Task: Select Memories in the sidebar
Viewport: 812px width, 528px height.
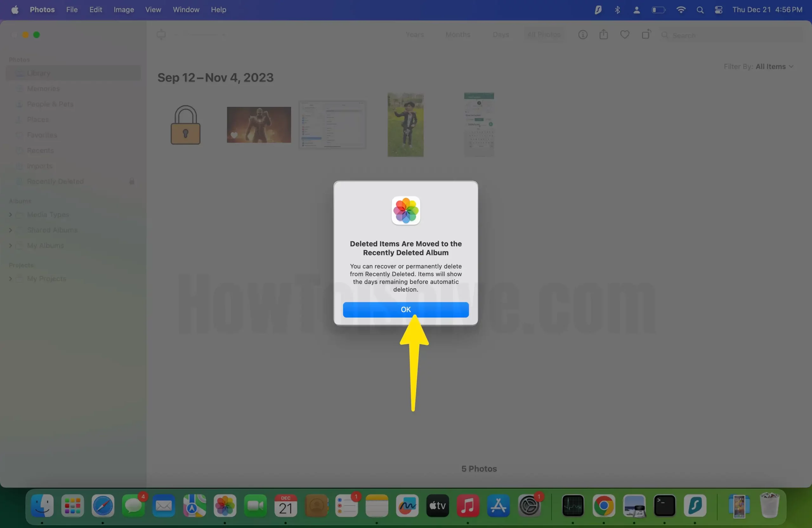Action: (73, 89)
